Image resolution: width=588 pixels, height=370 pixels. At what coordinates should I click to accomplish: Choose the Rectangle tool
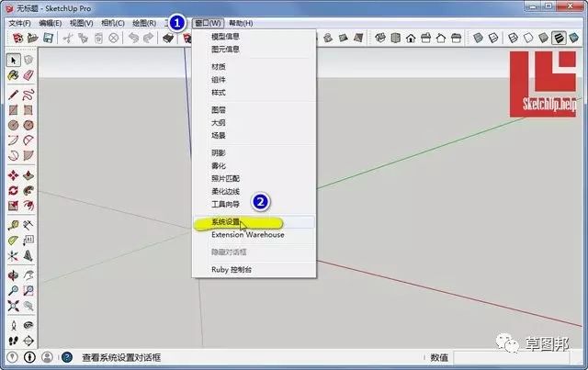[x=14, y=110]
